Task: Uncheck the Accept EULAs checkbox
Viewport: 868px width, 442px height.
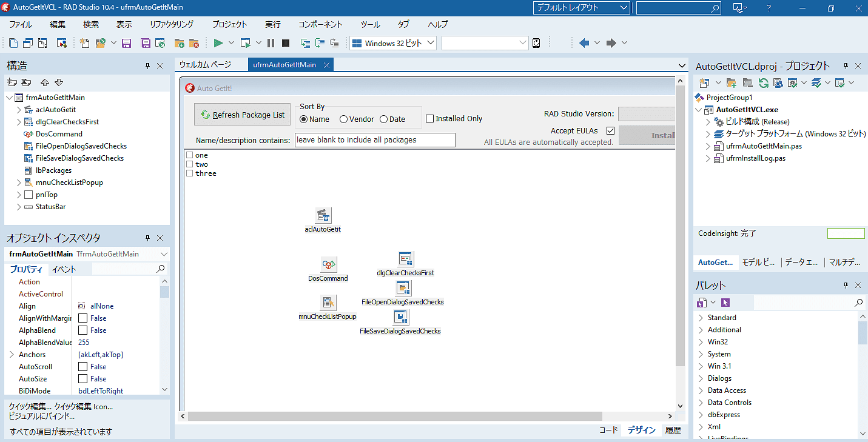Action: click(611, 130)
